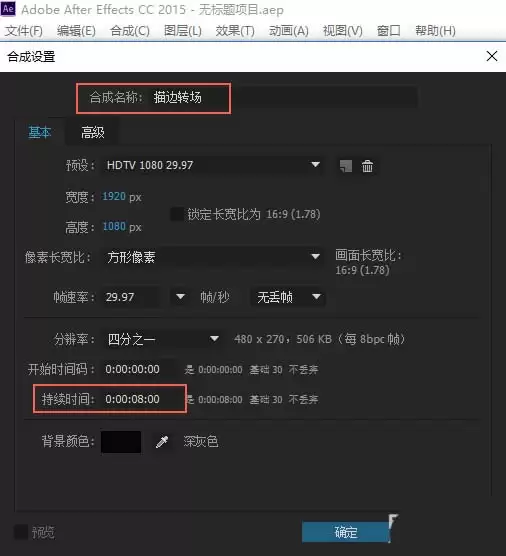Pick background color with eyedropper
The image size is (506, 556).
click(x=162, y=442)
